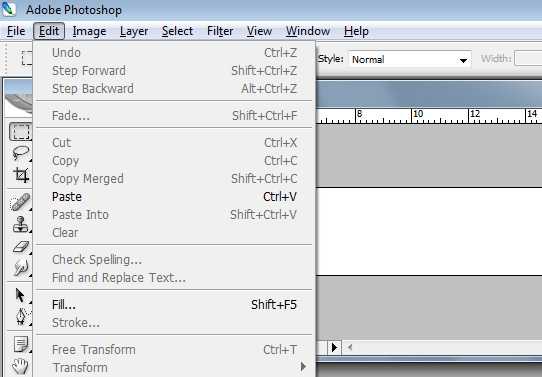Screen dimensions: 542x377
Task: Open the Style dropdown showing Normal
Action: [410, 59]
